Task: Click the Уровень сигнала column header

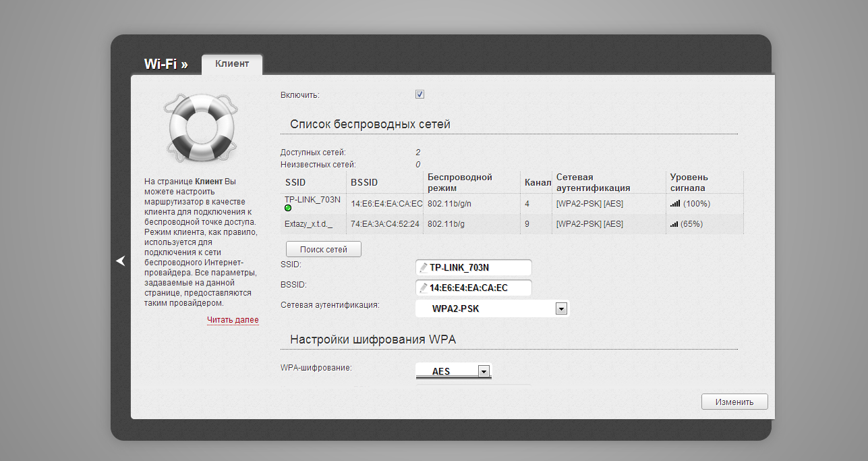Action: click(x=689, y=182)
